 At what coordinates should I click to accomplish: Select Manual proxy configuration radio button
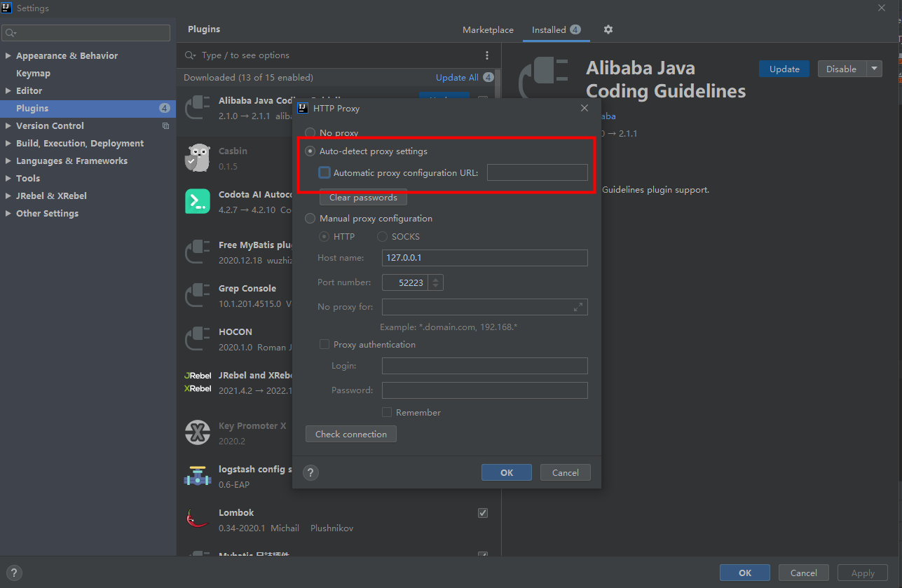click(310, 218)
